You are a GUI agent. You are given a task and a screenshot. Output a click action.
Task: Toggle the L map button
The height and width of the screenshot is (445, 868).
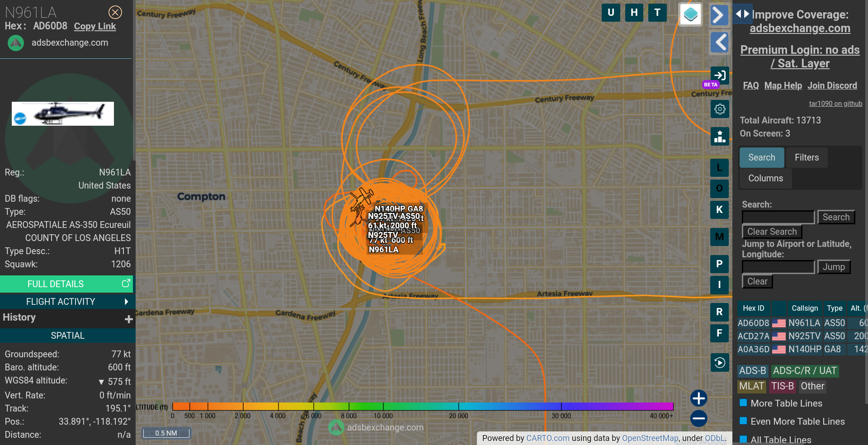719,168
